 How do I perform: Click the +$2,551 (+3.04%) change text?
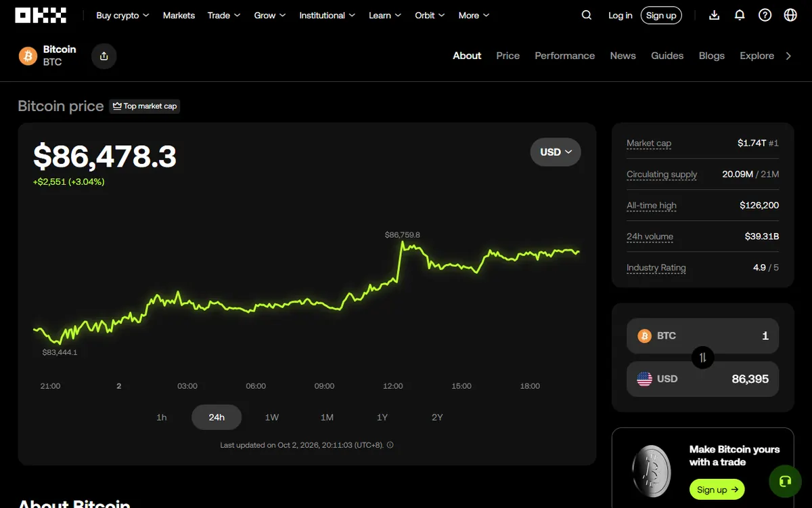[x=68, y=182]
